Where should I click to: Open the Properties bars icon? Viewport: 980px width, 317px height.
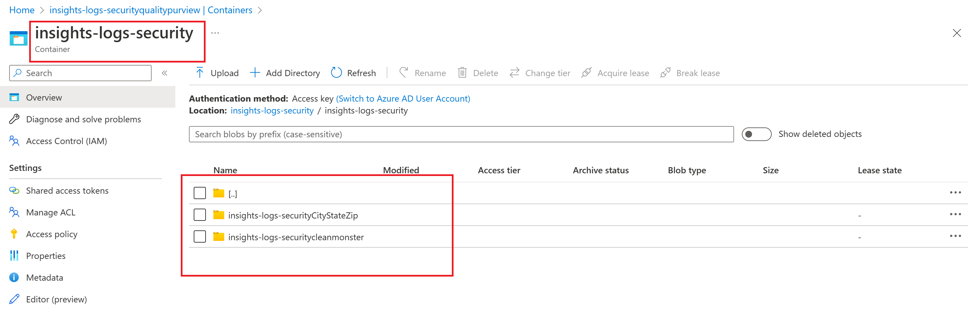click(14, 256)
